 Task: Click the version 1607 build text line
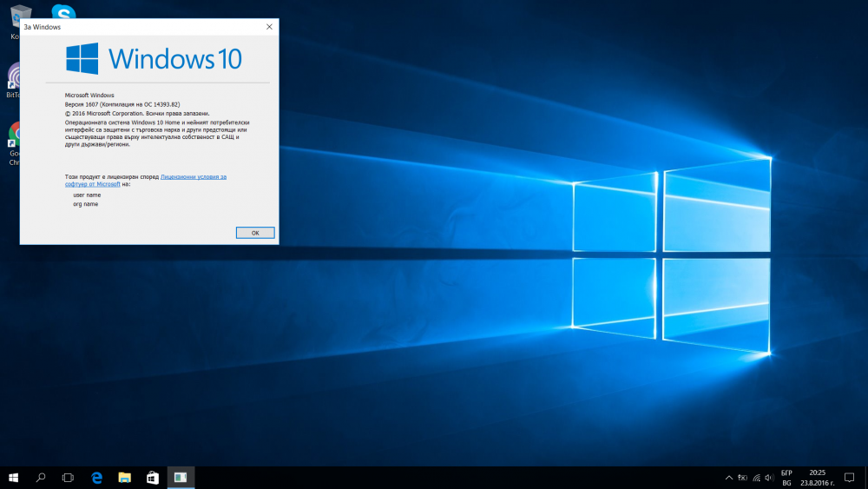(x=122, y=104)
